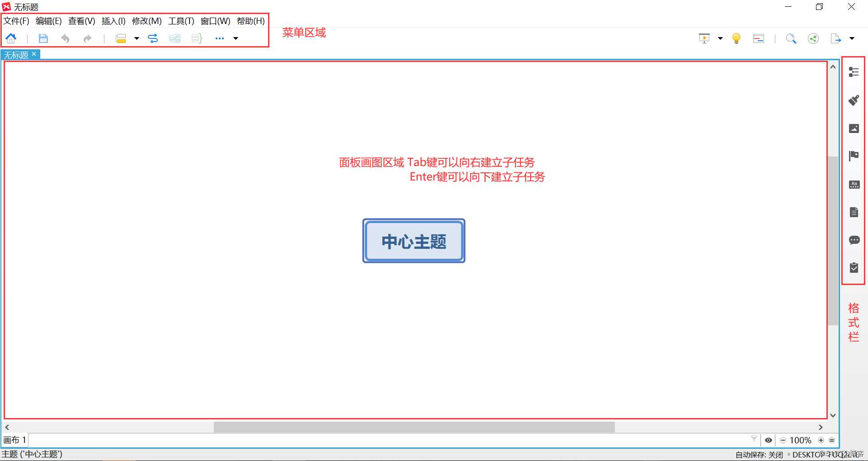Open the topic insert dropdown arrow
The height and width of the screenshot is (461, 868).
137,38
